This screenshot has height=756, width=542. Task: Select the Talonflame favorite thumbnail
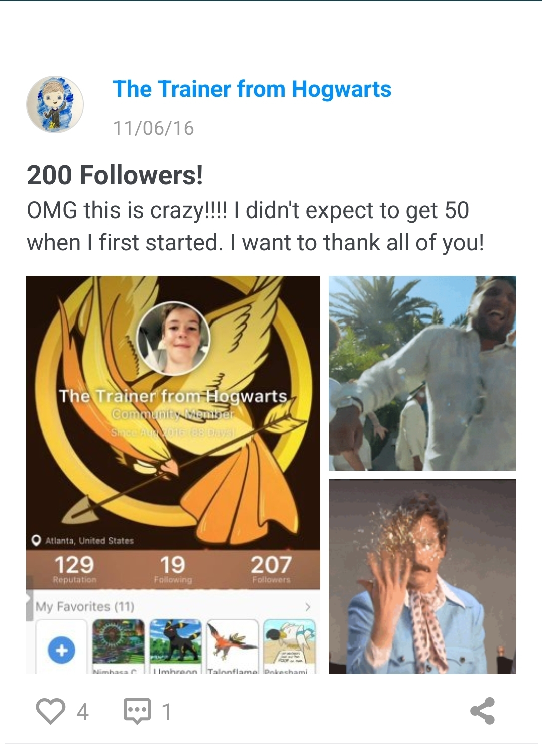(x=233, y=646)
